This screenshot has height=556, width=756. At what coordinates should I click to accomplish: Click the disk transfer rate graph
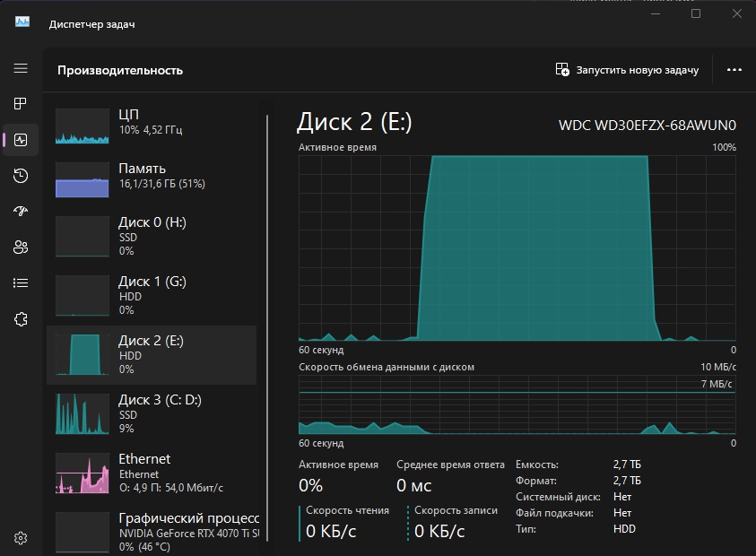pos(517,404)
